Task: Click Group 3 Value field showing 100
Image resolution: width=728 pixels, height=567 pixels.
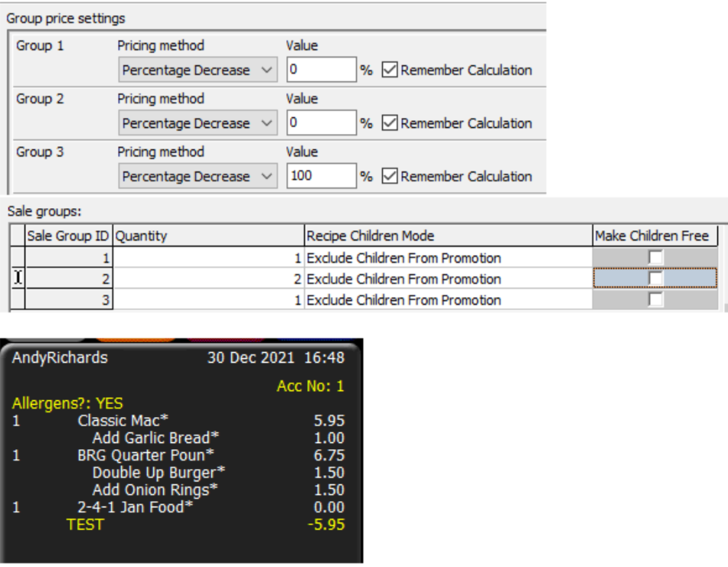Action: pos(321,177)
